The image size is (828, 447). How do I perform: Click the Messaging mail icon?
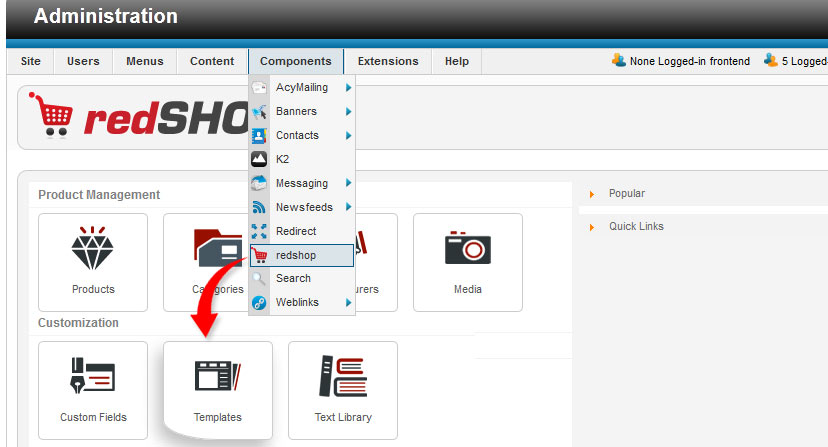(259, 183)
